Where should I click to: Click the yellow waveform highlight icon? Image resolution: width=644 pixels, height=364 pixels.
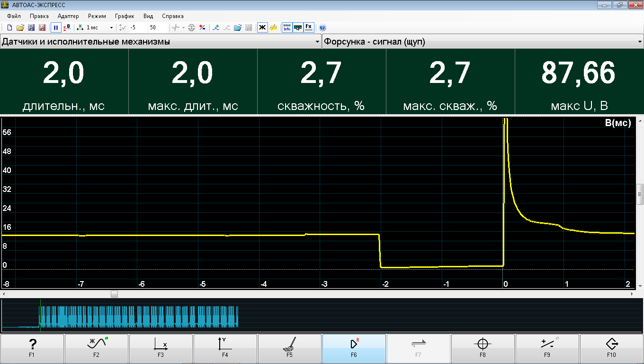click(x=273, y=27)
